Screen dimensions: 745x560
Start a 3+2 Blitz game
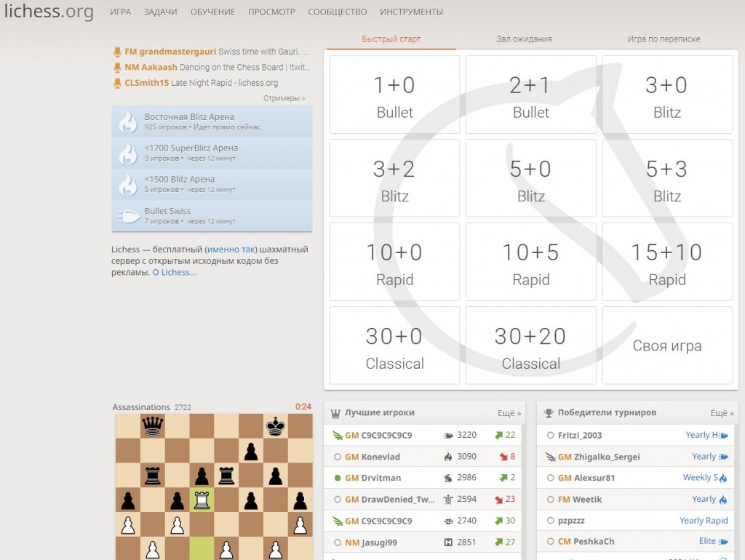pos(394,178)
